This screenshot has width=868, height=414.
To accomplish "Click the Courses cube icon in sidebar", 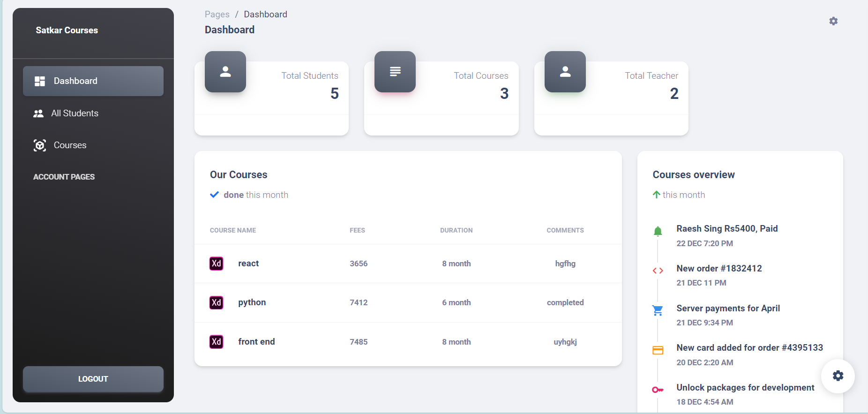I will (40, 145).
